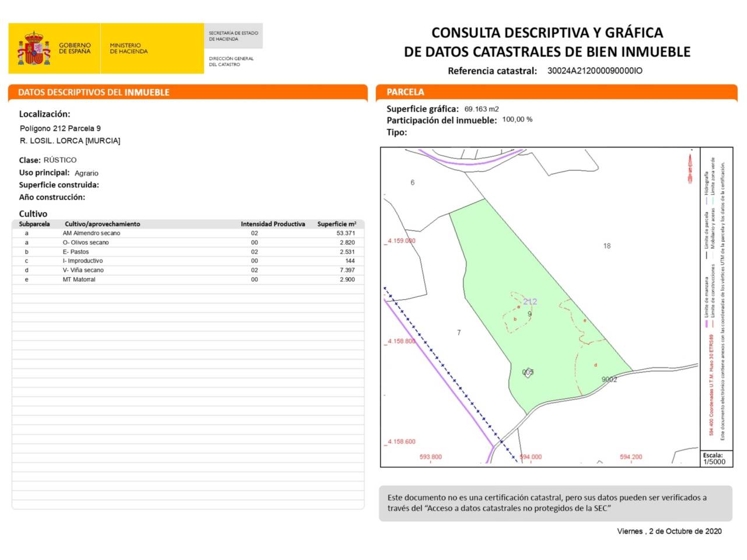The image size is (747, 560).
Task: Click the 'Subparcela' column header
Action: point(34,224)
